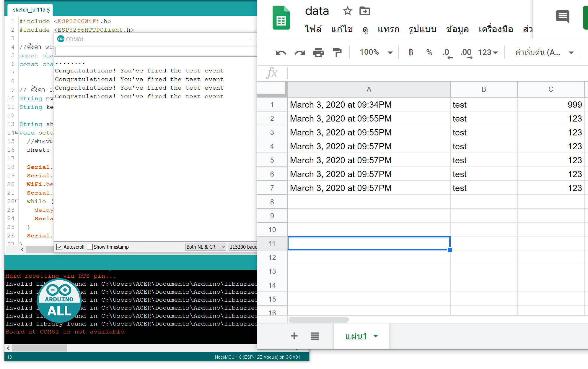Increase decimal places button
Screen dimensions: 588x369
466,53
